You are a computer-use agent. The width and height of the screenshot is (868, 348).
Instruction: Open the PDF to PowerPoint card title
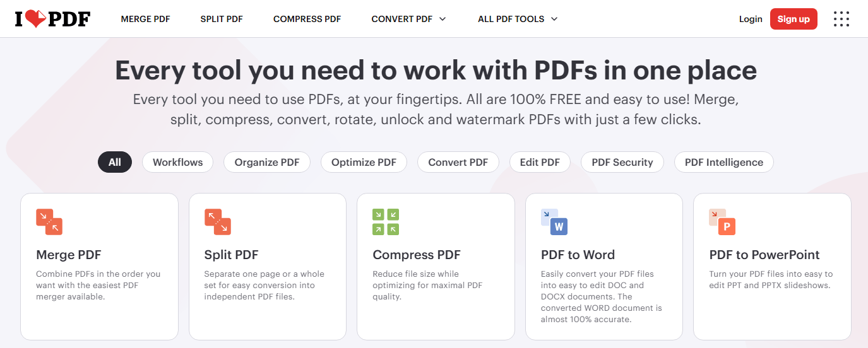pyautogui.click(x=764, y=255)
